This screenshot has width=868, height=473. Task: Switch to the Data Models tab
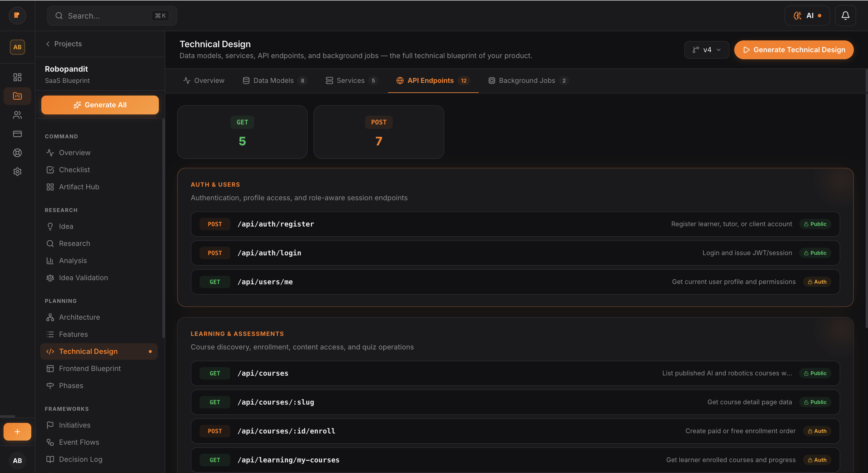(274, 81)
